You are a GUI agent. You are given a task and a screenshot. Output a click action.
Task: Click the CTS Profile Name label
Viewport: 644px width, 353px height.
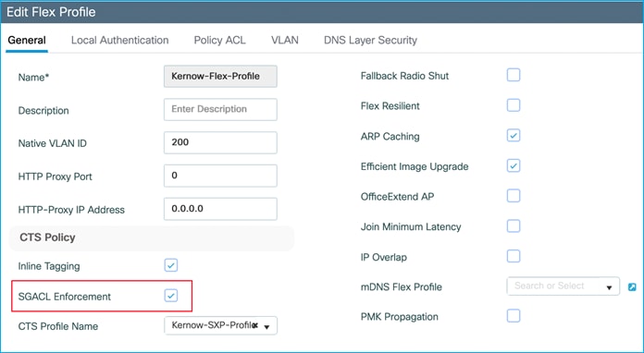pyautogui.click(x=58, y=326)
